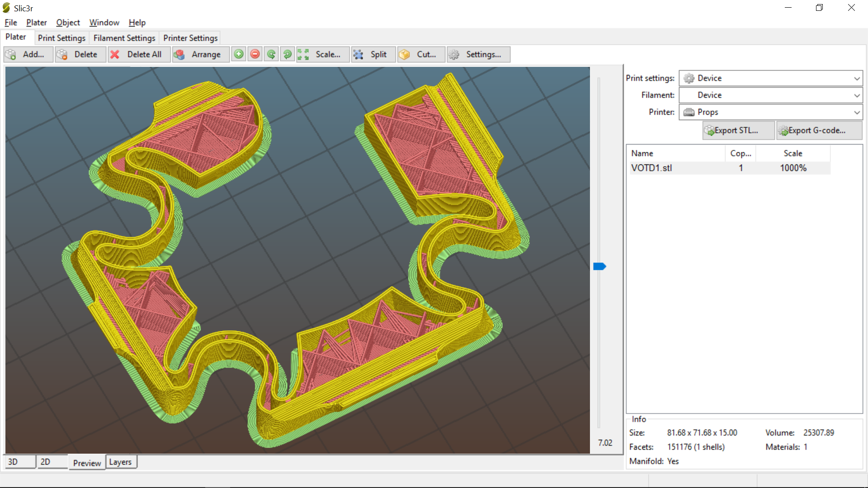The image size is (868, 488).
Task: Select VOTD1.stl in the object list
Action: click(651, 168)
